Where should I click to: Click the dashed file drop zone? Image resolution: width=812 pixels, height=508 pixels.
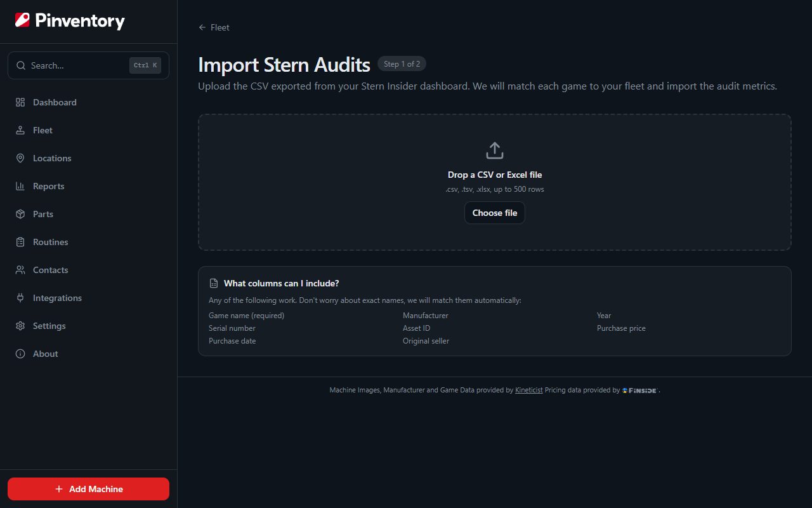[495, 182]
